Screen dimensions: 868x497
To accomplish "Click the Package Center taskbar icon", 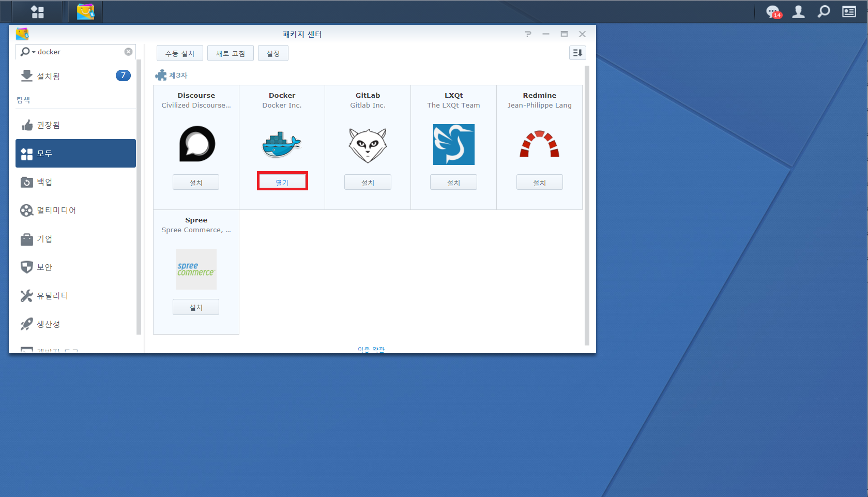I will (x=85, y=11).
